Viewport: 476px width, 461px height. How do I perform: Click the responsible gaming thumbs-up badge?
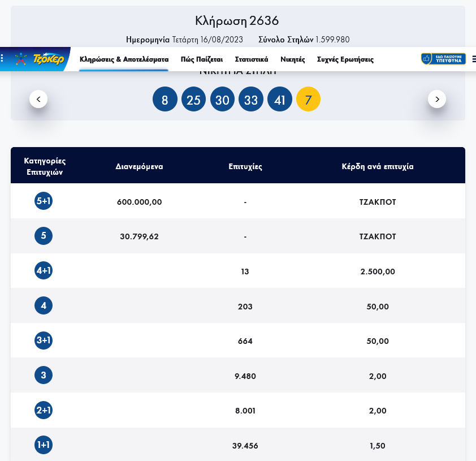point(443,59)
